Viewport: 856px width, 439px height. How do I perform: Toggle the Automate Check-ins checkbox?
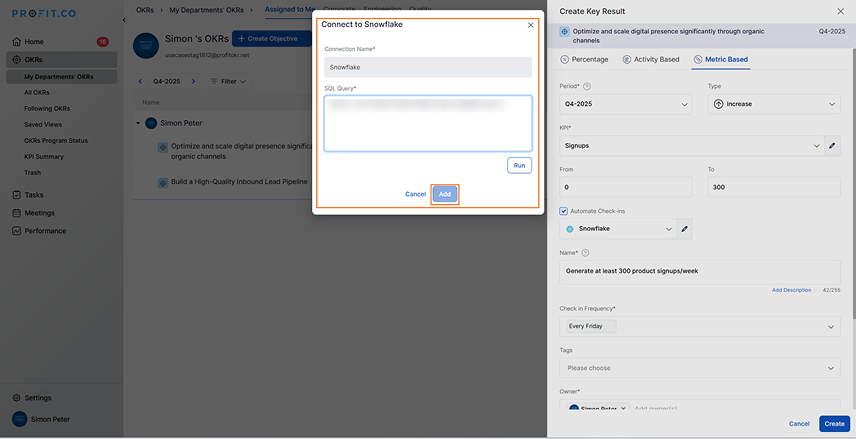coord(563,211)
